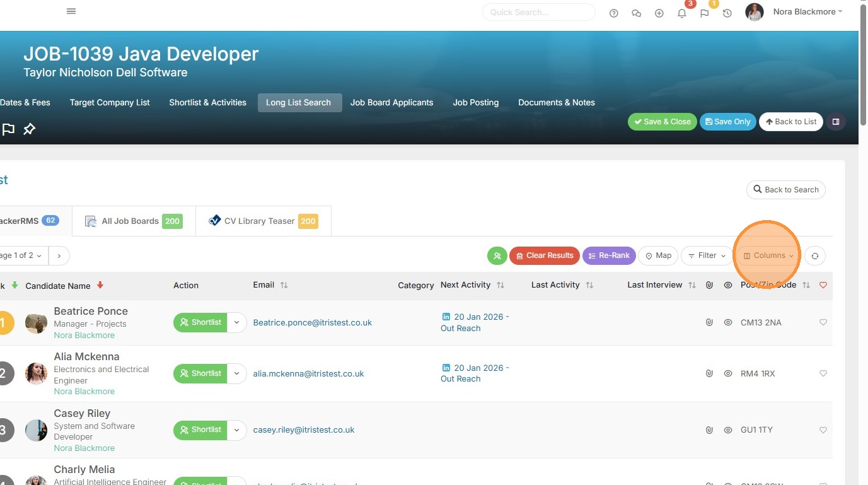
Task: Click the pin icon in job header
Action: pos(30,129)
